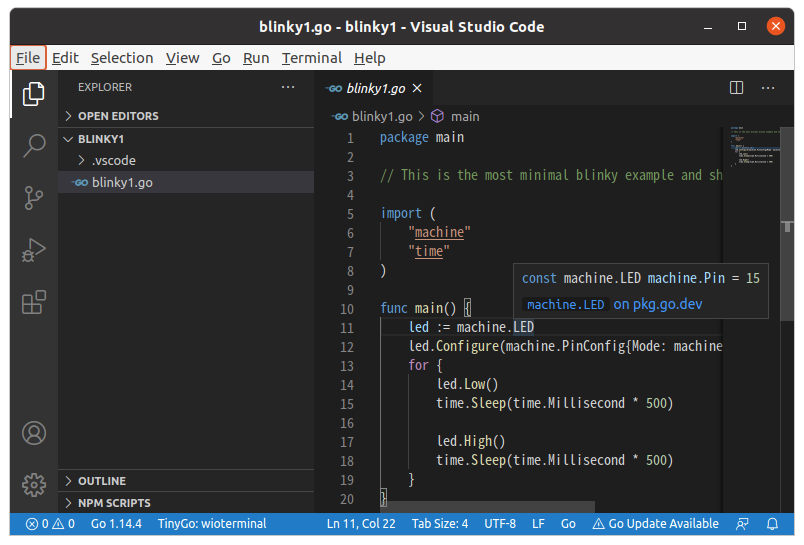Click the Explorer more actions ellipsis
The width and height of the screenshot is (804, 545).
pos(288,87)
